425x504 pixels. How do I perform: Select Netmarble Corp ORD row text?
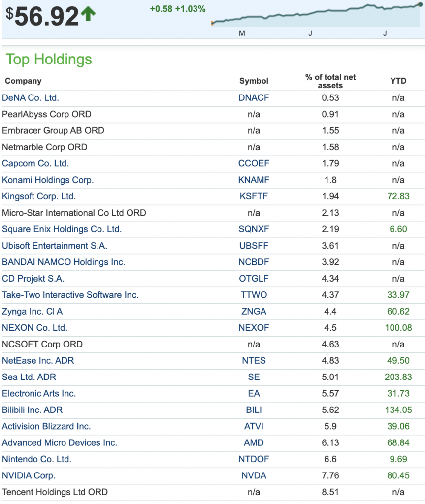(45, 147)
